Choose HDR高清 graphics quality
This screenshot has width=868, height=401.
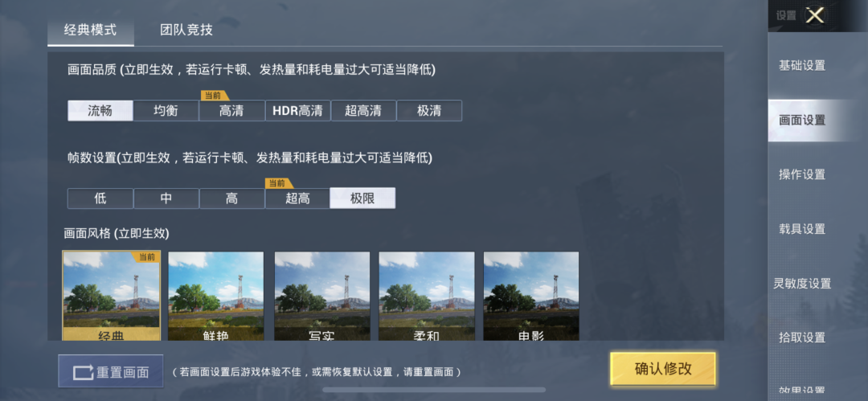[x=298, y=111]
